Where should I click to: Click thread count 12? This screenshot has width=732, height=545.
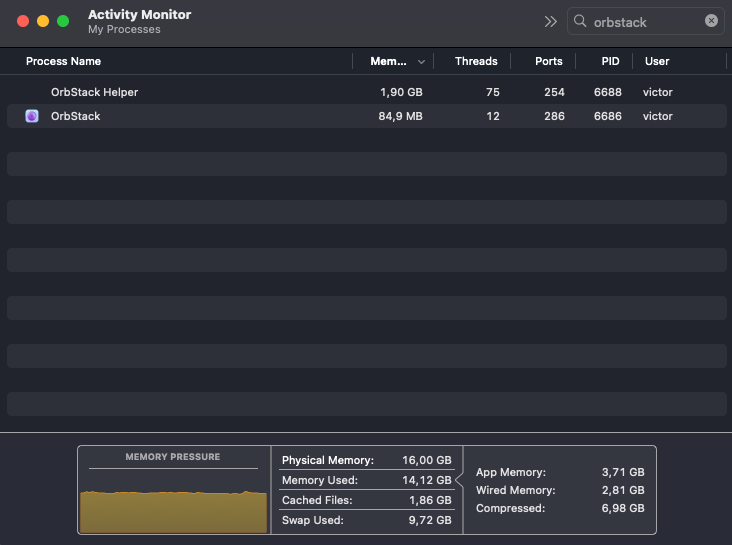[493, 116]
